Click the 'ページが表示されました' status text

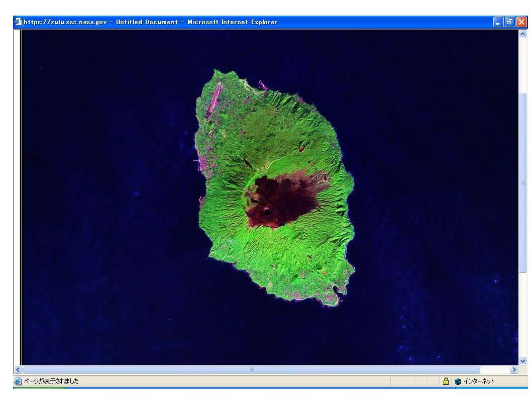click(x=51, y=381)
